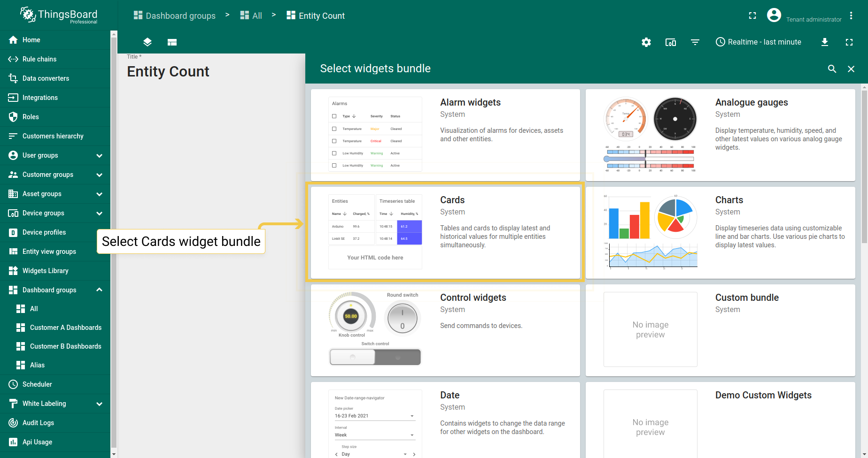Open dashboard settings gear
The image size is (868, 458).
click(x=646, y=42)
